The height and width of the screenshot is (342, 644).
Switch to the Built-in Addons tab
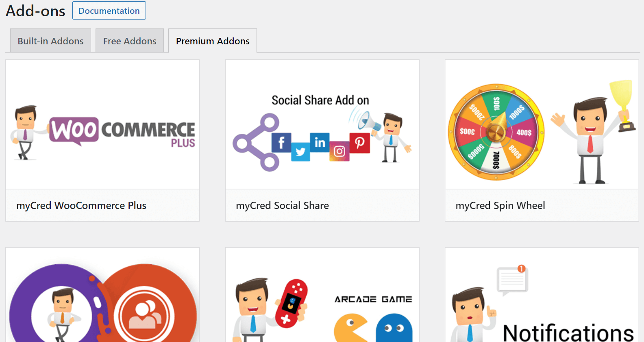tap(50, 41)
